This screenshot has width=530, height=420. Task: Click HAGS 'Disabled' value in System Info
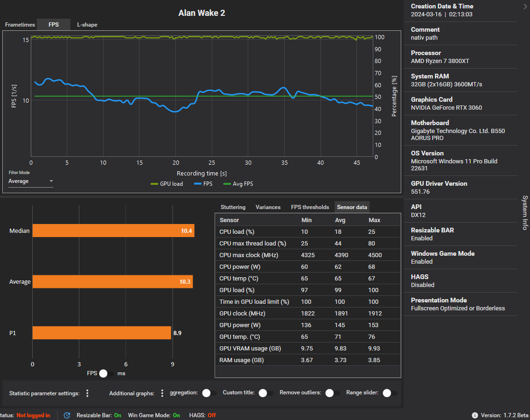(x=423, y=285)
